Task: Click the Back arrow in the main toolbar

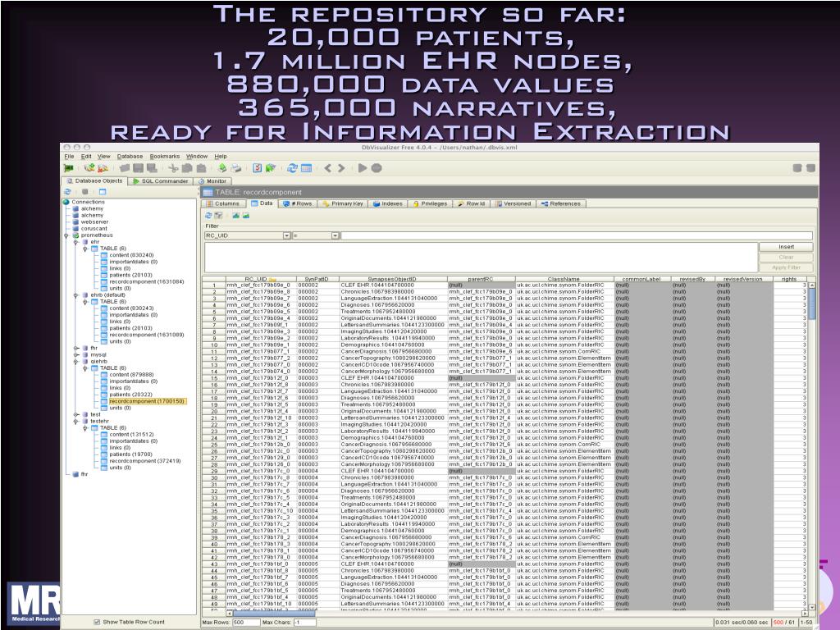Action: (x=328, y=168)
